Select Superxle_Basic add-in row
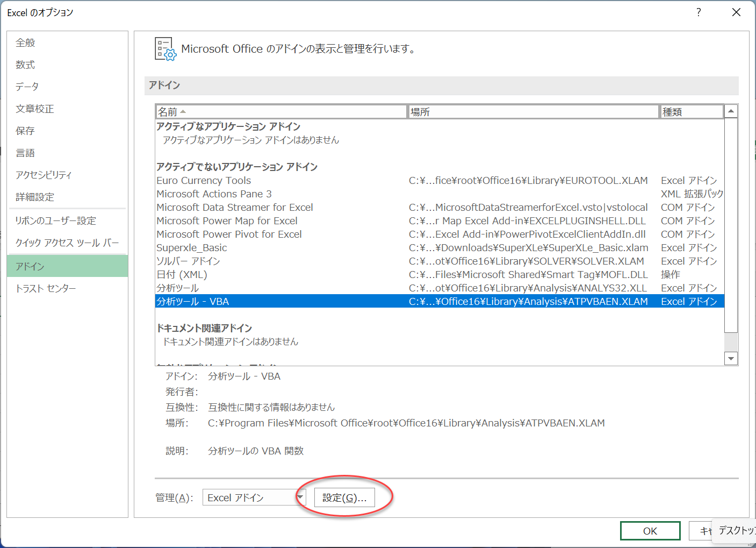756x548 pixels. tap(440, 248)
